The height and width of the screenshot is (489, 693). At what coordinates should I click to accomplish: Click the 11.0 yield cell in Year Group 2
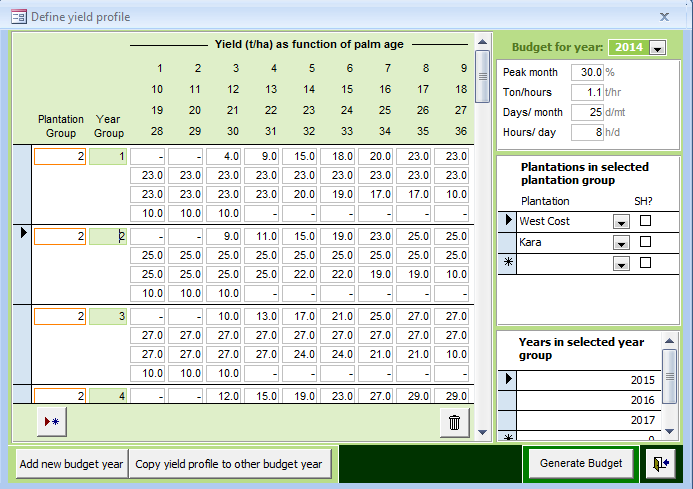tap(262, 237)
